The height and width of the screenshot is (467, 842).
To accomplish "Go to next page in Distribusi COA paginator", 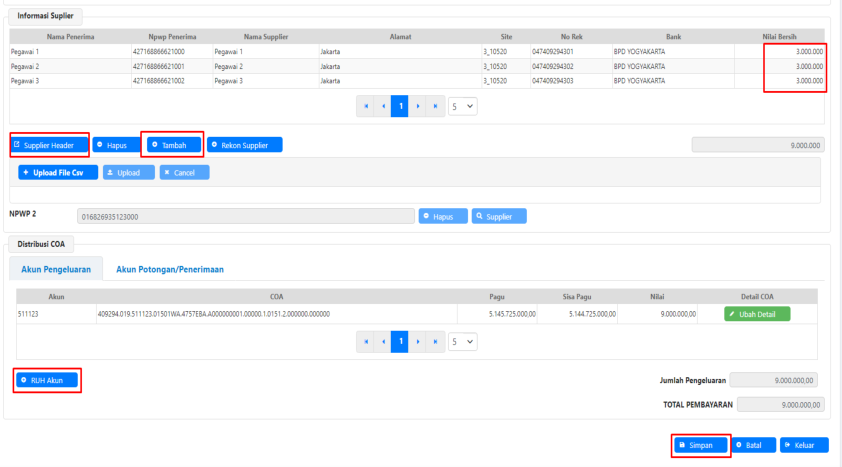I will (418, 341).
